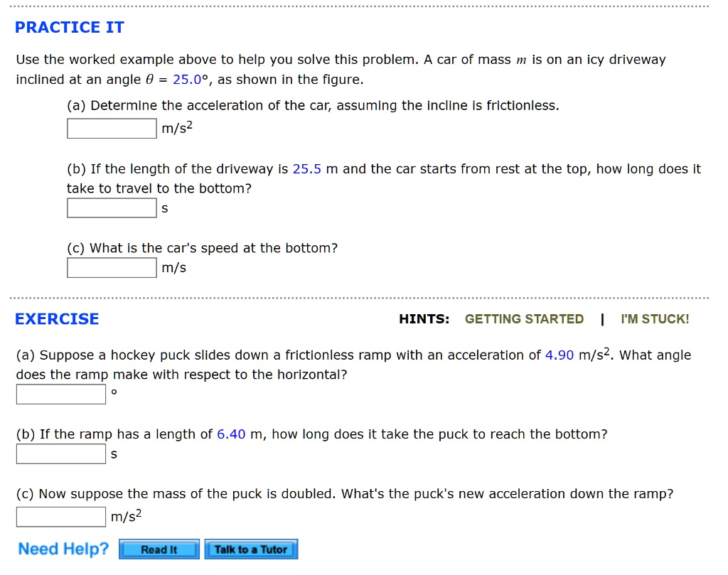Viewport: 728px width, 575px height.
Task: Click the highlighted 4.90 acceleration value
Action: pos(561,355)
